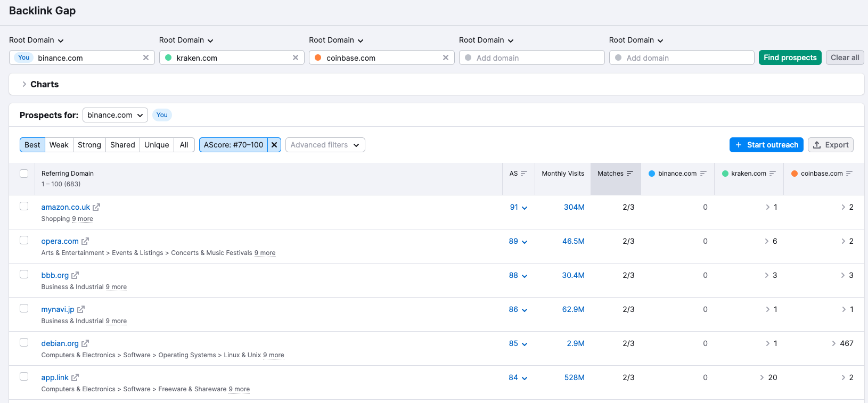The image size is (868, 403).
Task: Expand coinbase.com backlinks for debian.org
Action: coord(834,343)
